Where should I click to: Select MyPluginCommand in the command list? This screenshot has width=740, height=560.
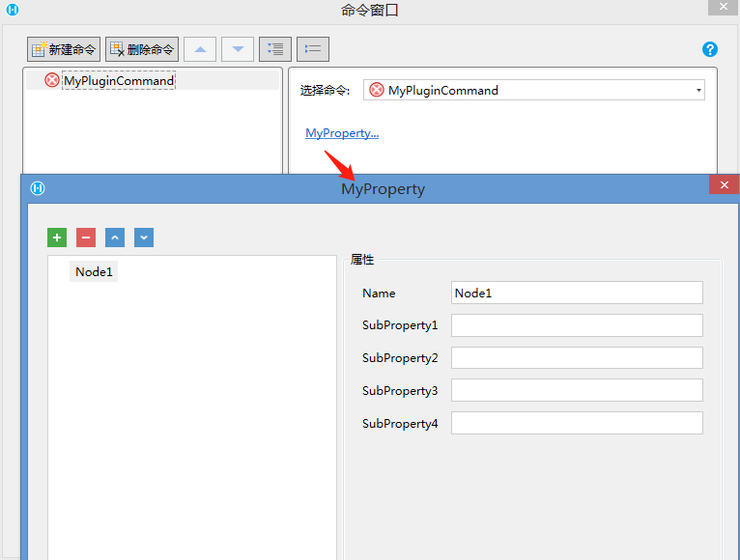[119, 81]
